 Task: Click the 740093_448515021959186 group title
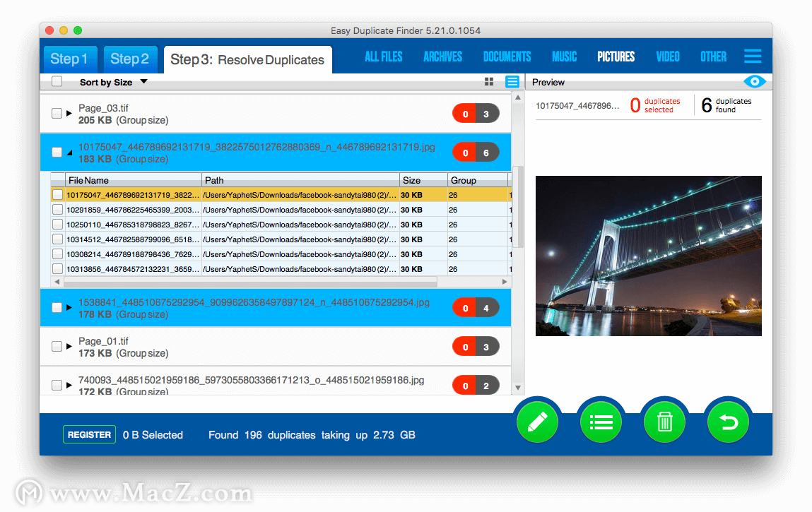251,380
